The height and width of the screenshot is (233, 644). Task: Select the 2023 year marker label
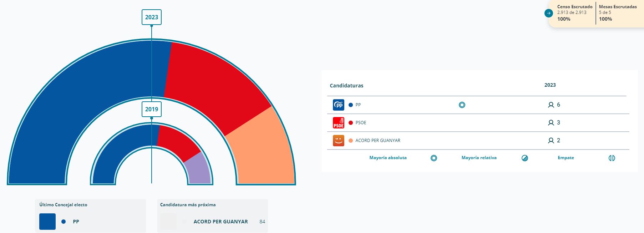pyautogui.click(x=152, y=17)
